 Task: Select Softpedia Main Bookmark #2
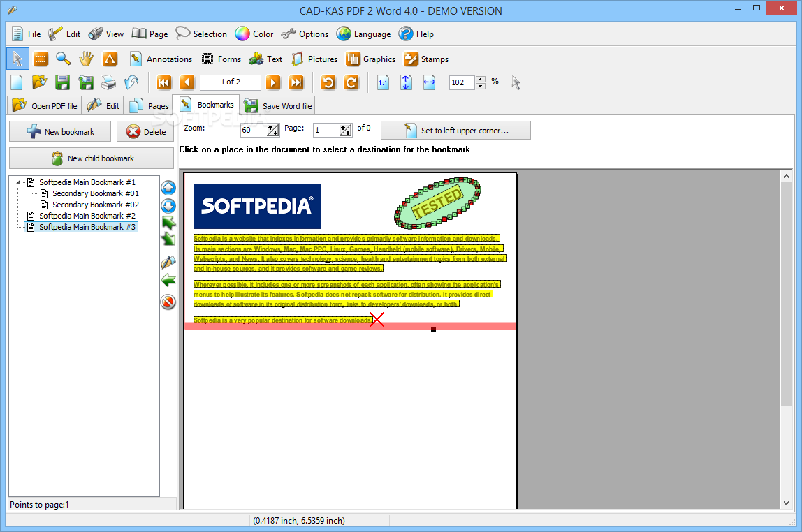(87, 216)
